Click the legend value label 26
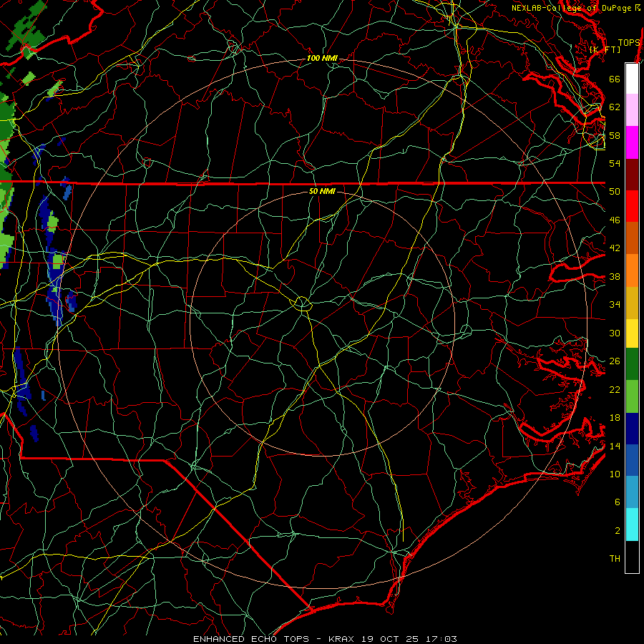Image resolution: width=644 pixels, height=644 pixels. (615, 361)
